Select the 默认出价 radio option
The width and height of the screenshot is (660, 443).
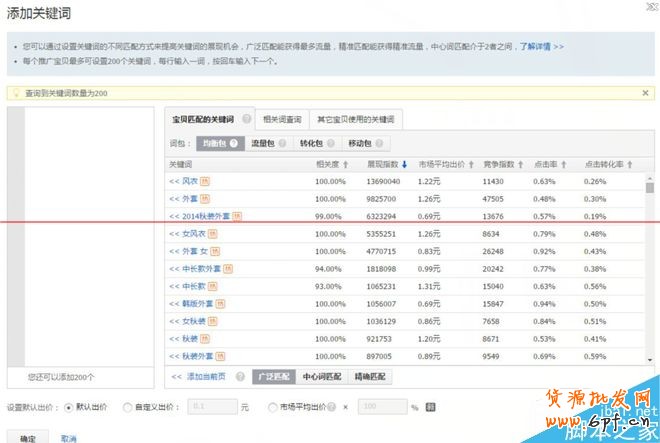tap(67, 407)
